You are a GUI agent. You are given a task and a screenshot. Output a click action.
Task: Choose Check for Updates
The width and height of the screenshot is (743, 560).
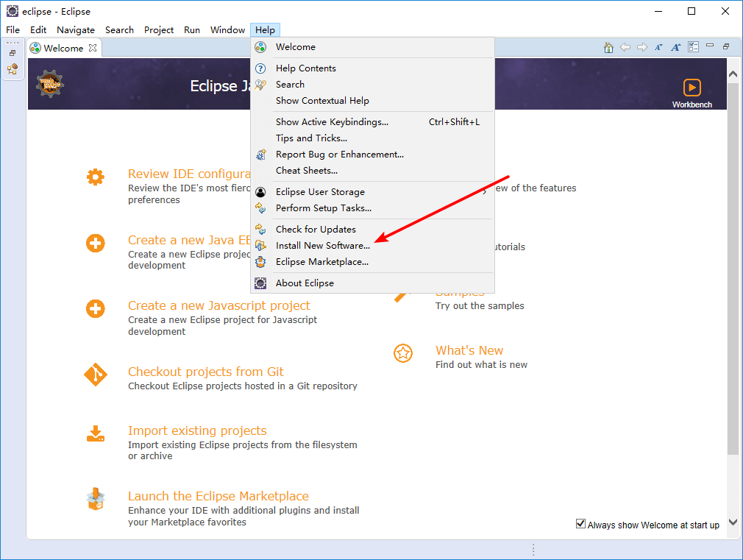(x=372, y=230)
